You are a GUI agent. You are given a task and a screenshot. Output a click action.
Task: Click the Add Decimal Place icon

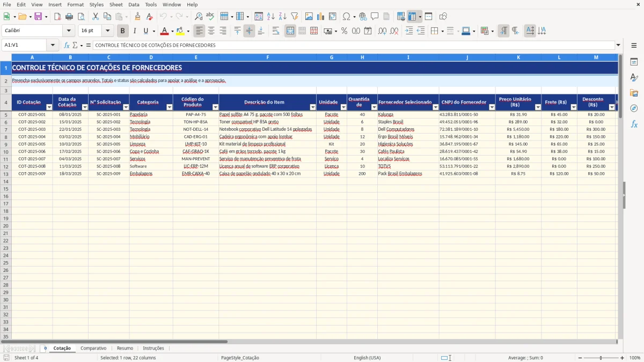383,31
